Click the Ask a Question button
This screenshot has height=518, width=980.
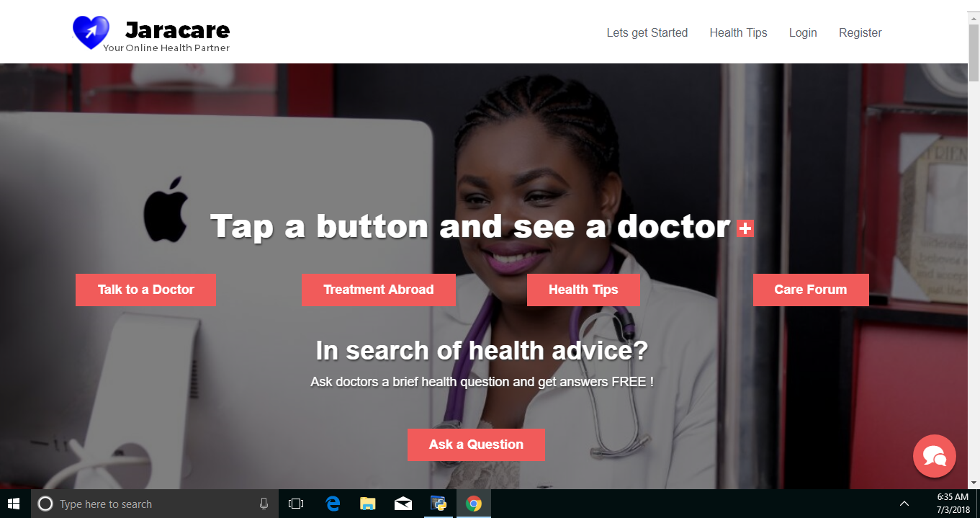click(x=476, y=445)
